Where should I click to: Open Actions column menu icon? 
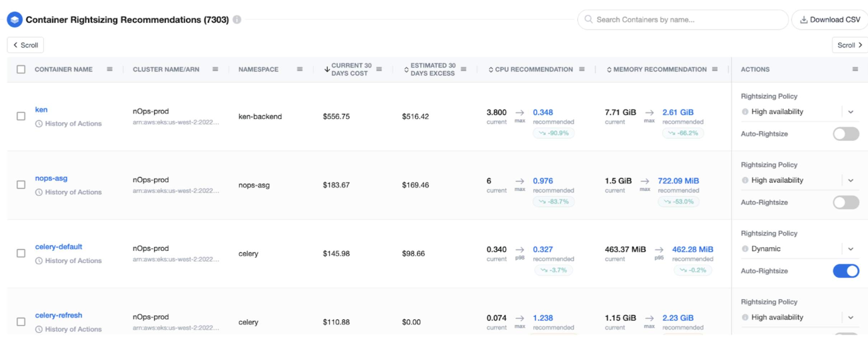(x=855, y=69)
